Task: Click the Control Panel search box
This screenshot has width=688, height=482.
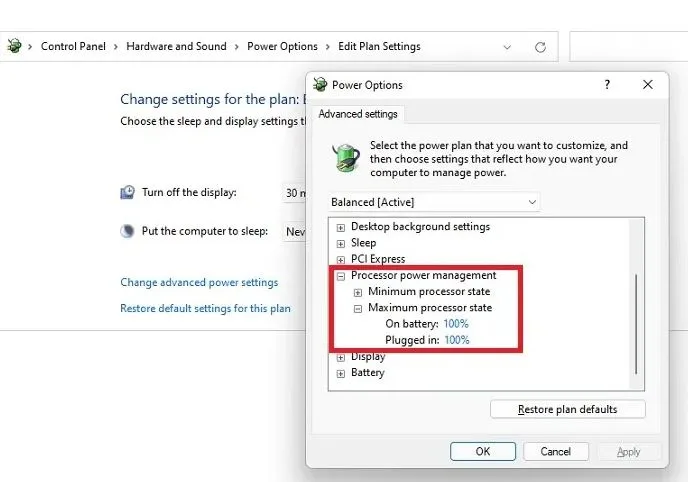Action: pos(628,46)
